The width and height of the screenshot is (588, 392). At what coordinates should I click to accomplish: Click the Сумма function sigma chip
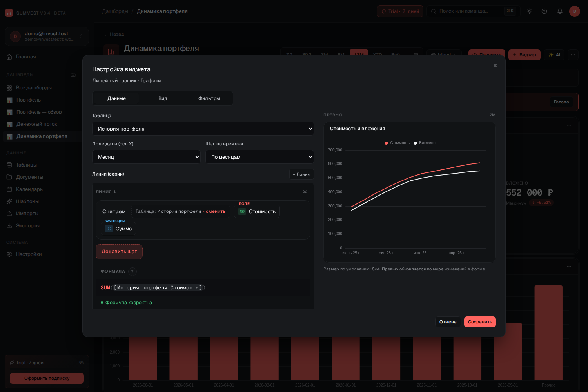118,229
